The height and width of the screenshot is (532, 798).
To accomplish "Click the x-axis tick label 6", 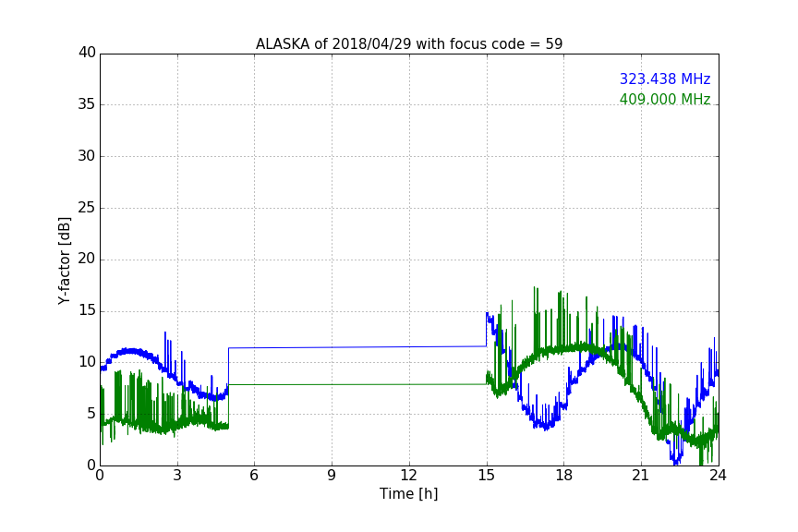I will tap(254, 476).
